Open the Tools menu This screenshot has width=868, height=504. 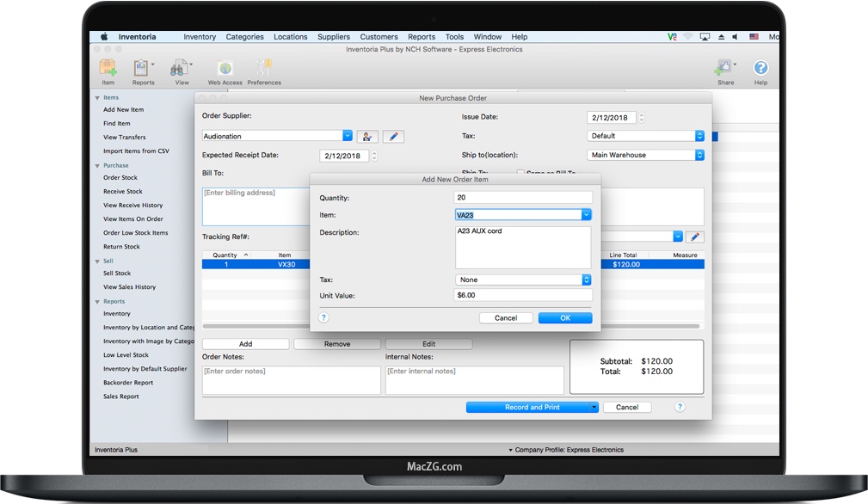454,36
